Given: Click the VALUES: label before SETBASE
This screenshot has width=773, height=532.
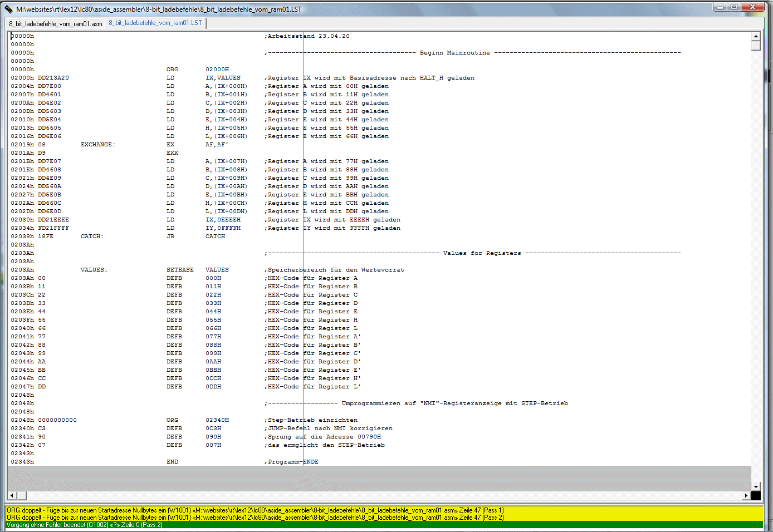Looking at the screenshot, I should [x=94, y=270].
